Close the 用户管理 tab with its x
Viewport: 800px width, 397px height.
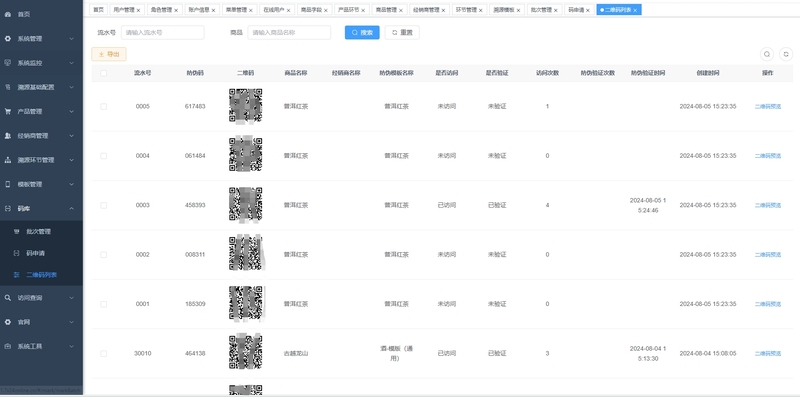pos(138,10)
